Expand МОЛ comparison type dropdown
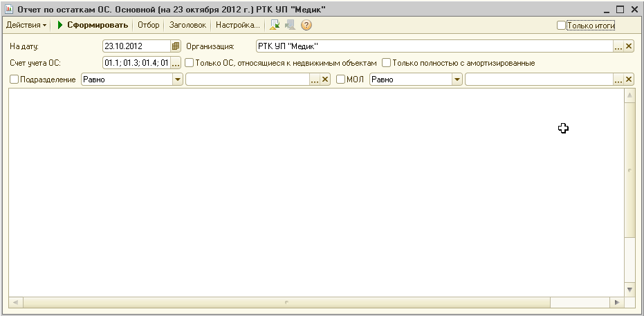This screenshot has height=316, width=644. click(x=457, y=80)
